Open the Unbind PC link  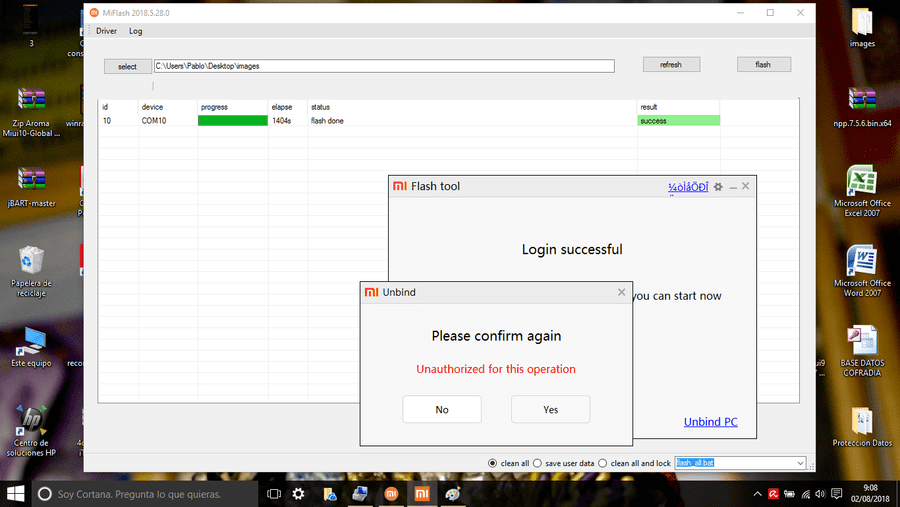[x=711, y=421]
